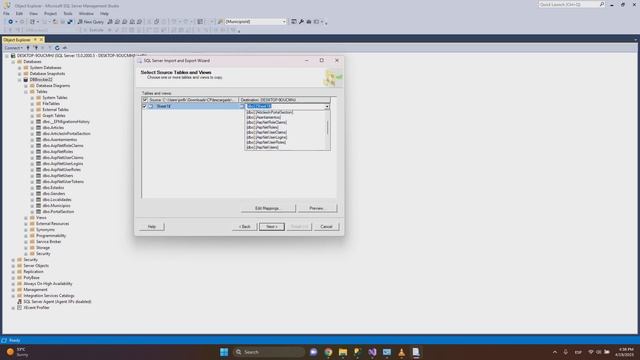This screenshot has height=360, width=640.
Task: Choose dbo.AspNetUsers in the dropdown list
Action: coord(262,147)
